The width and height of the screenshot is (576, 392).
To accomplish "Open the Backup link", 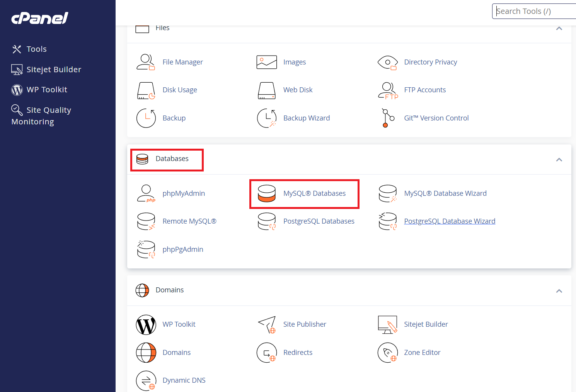I will [x=174, y=118].
